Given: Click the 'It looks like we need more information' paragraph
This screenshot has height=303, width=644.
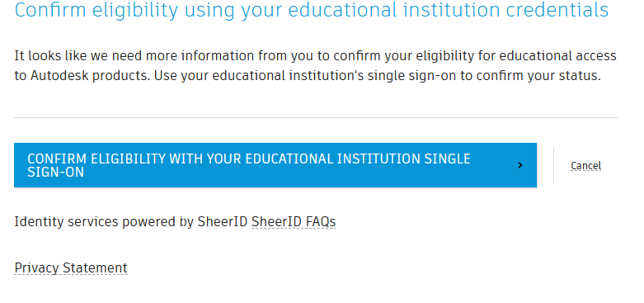Looking at the screenshot, I should coord(316,66).
